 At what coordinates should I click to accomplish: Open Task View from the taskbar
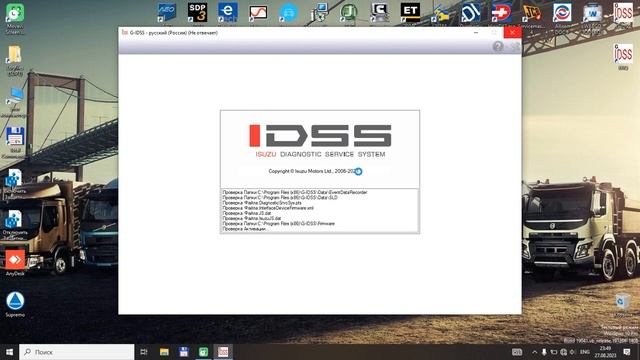click(x=144, y=351)
